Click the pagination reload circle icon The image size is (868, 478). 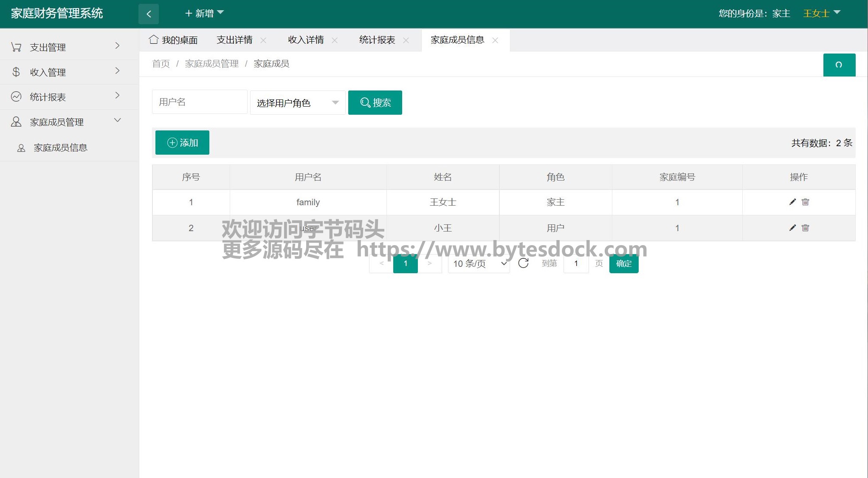coord(523,263)
